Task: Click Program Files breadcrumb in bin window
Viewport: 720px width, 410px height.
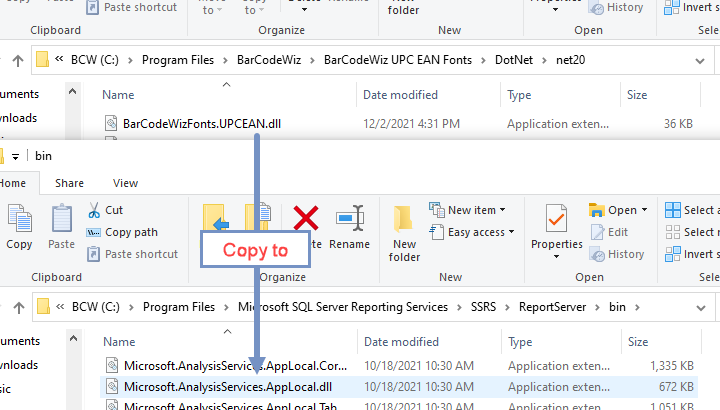Action: coord(179,307)
